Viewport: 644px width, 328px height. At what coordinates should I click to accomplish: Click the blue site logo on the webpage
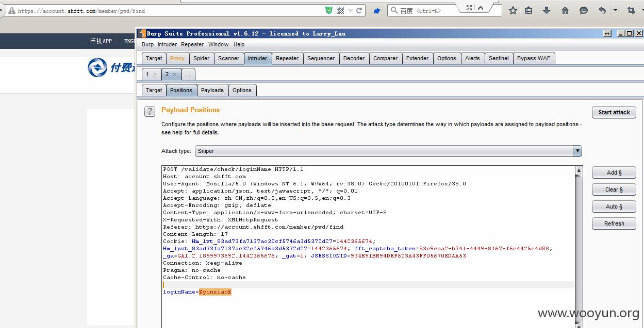[97, 67]
